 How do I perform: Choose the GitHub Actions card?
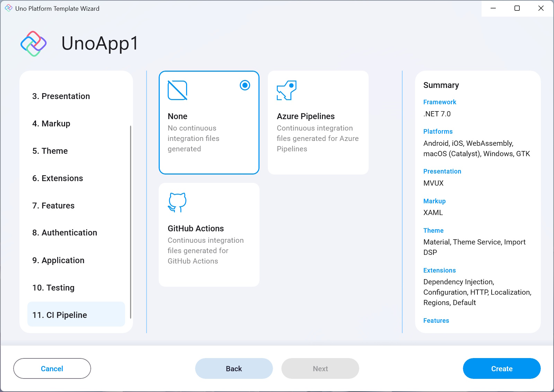tap(209, 235)
